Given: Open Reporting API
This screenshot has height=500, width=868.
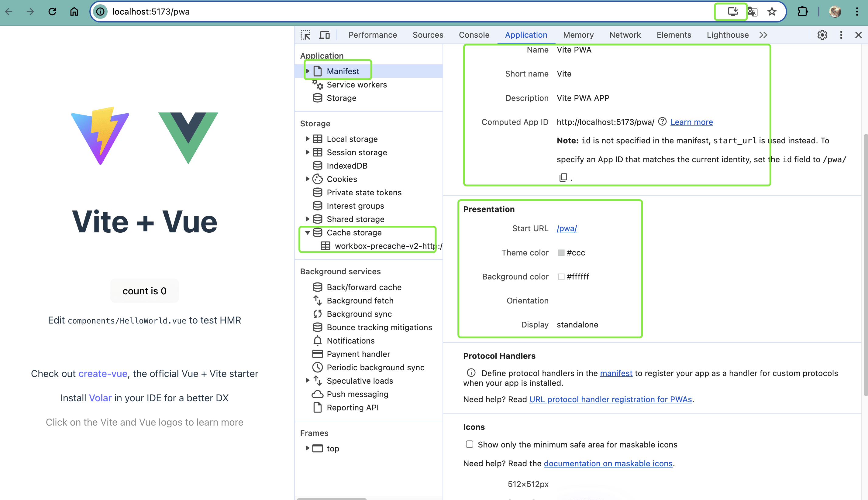Looking at the screenshot, I should [x=353, y=408].
